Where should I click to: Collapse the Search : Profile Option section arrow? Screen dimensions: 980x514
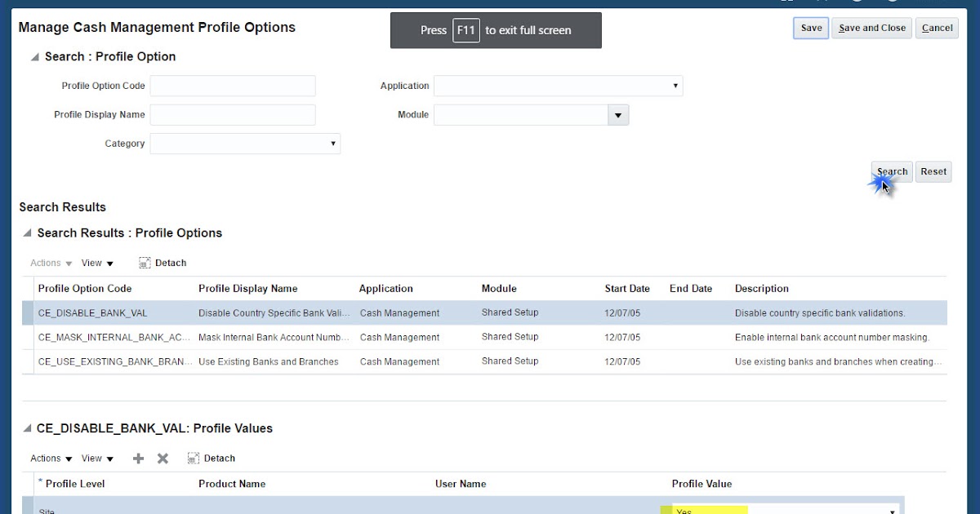(33, 56)
